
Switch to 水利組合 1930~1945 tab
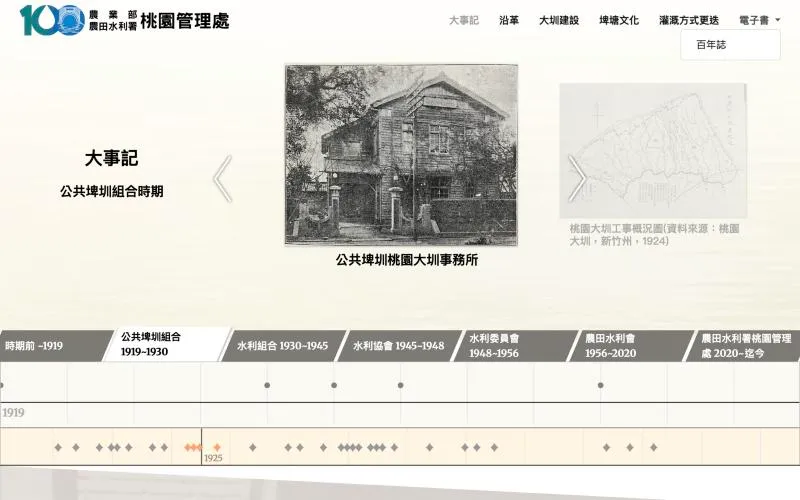click(x=283, y=346)
